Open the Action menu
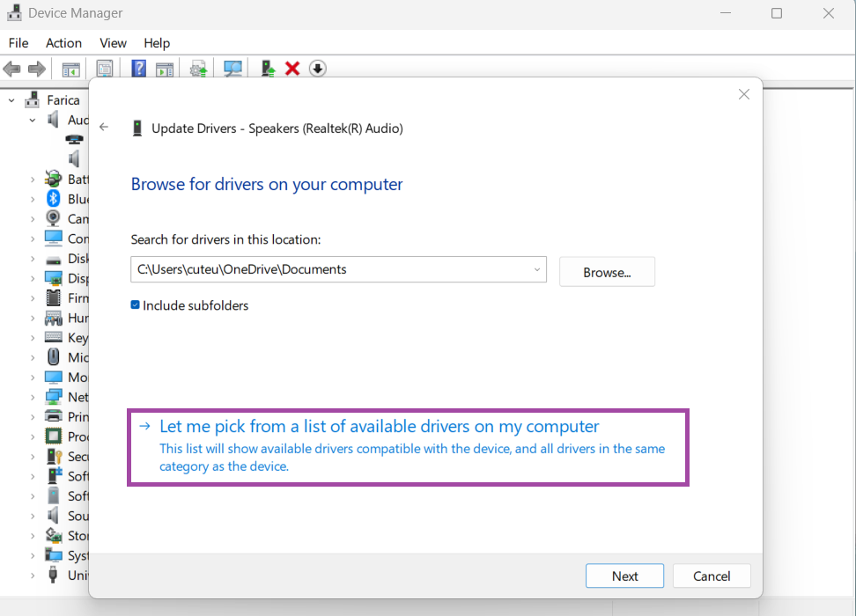Viewport: 856px width, 616px height. click(63, 43)
